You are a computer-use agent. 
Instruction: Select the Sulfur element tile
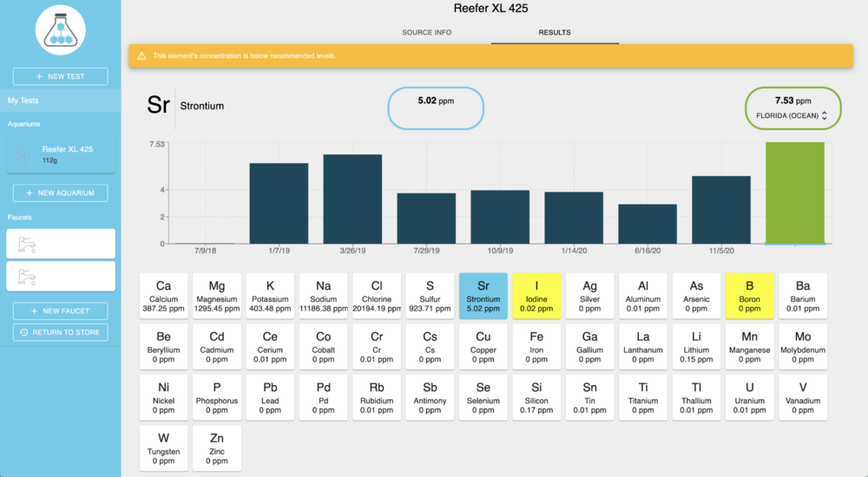430,296
